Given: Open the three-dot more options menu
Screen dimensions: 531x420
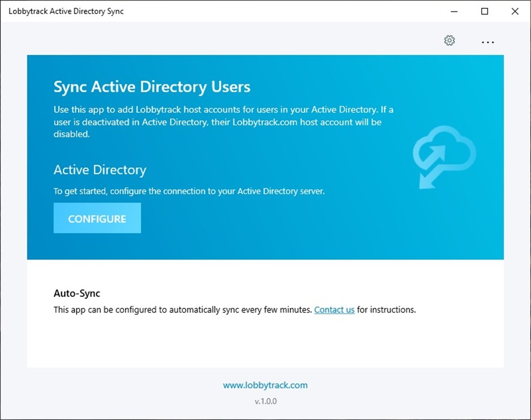Looking at the screenshot, I should click(487, 42).
